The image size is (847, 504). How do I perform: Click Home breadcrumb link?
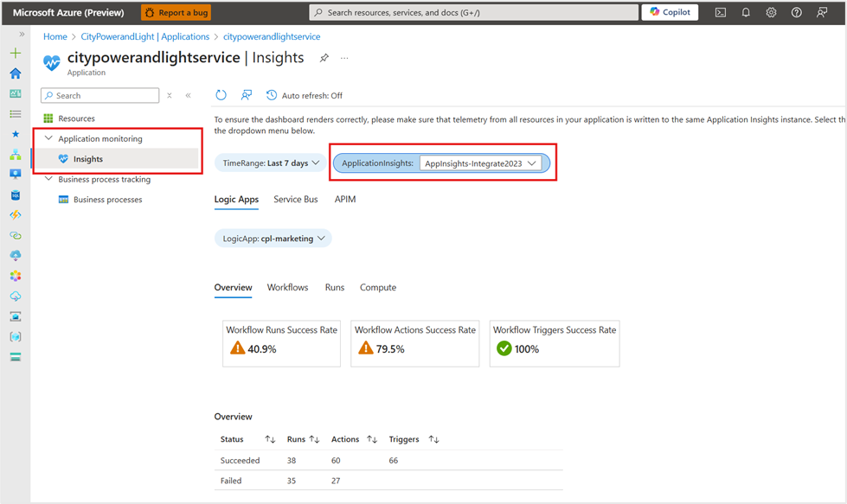click(x=55, y=36)
